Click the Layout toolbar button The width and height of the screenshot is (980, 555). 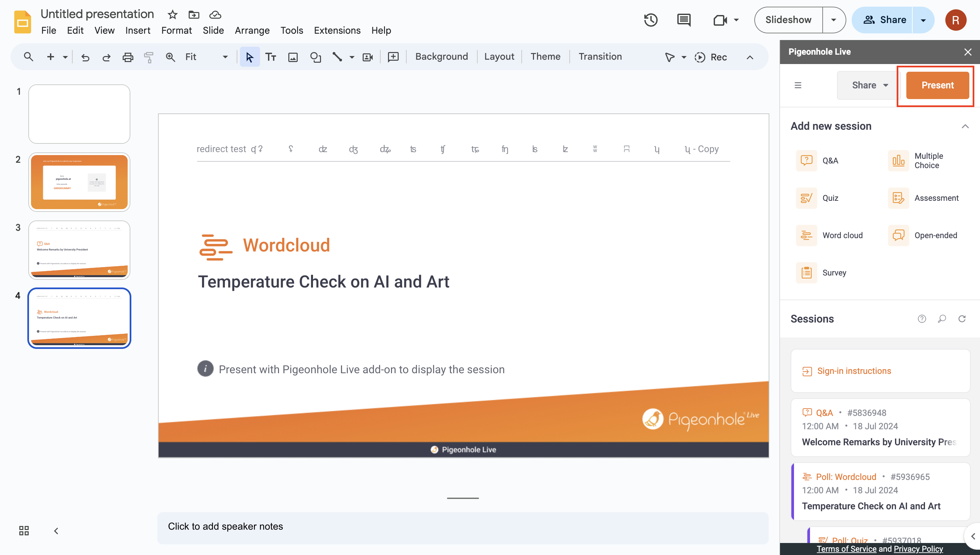click(499, 56)
